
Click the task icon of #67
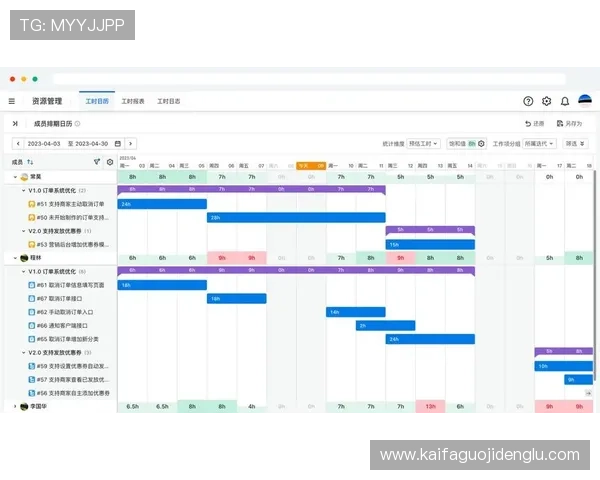coord(32,299)
